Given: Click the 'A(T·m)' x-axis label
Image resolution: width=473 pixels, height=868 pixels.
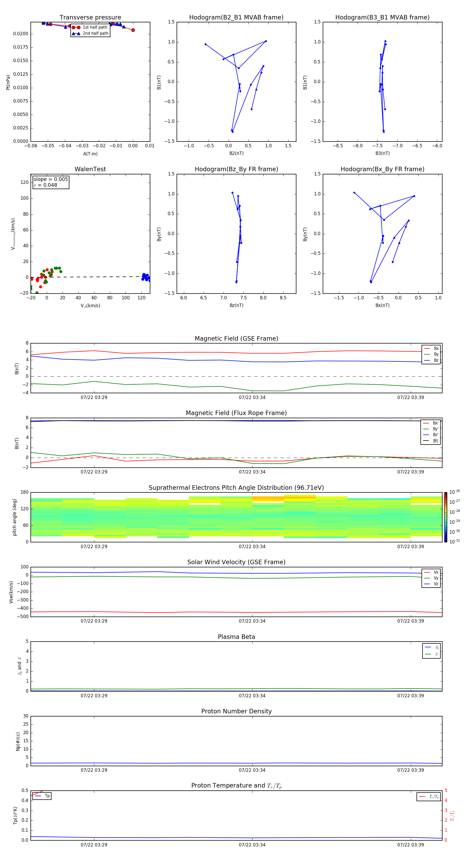Looking at the screenshot, I should (90, 154).
